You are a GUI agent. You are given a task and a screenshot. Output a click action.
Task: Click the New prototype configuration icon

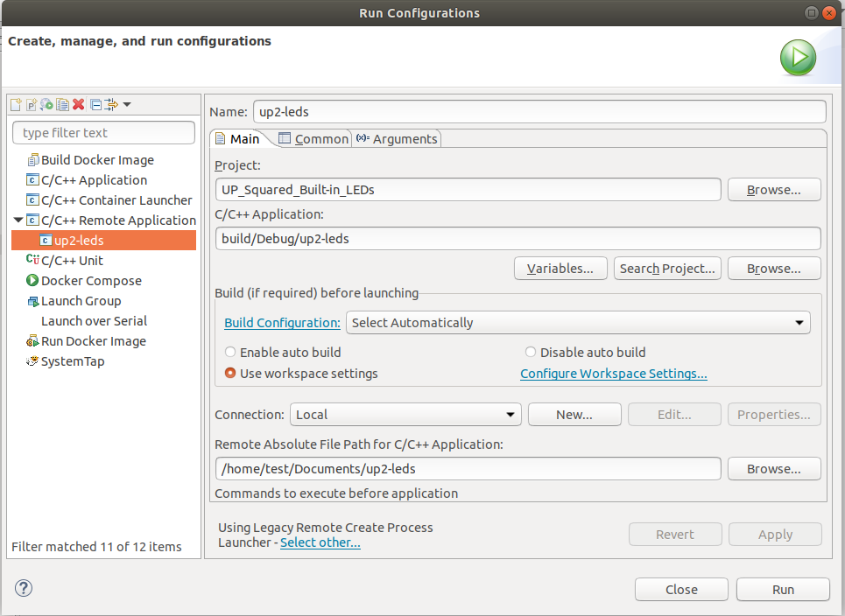(x=32, y=105)
